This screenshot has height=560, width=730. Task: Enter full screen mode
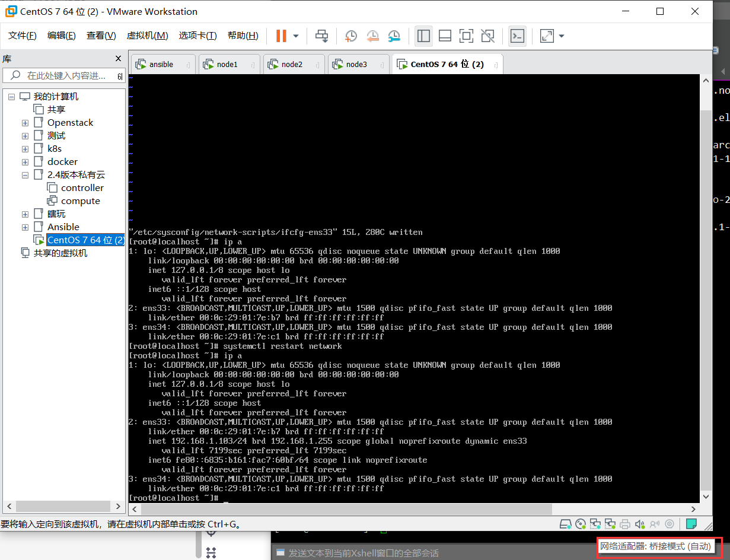[466, 36]
